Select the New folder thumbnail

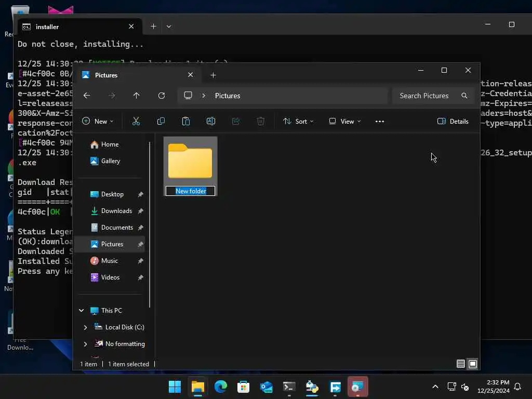point(190,161)
